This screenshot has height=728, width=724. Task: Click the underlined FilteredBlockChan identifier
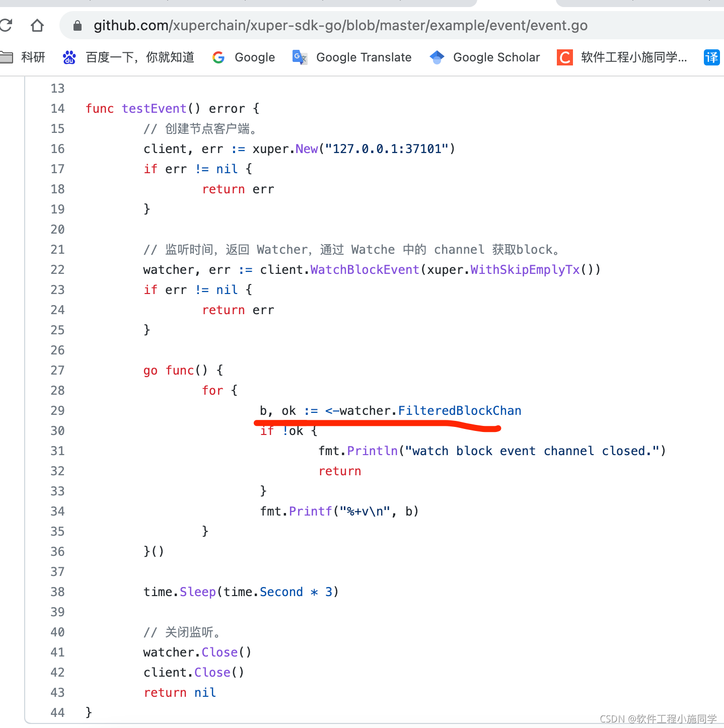(459, 410)
